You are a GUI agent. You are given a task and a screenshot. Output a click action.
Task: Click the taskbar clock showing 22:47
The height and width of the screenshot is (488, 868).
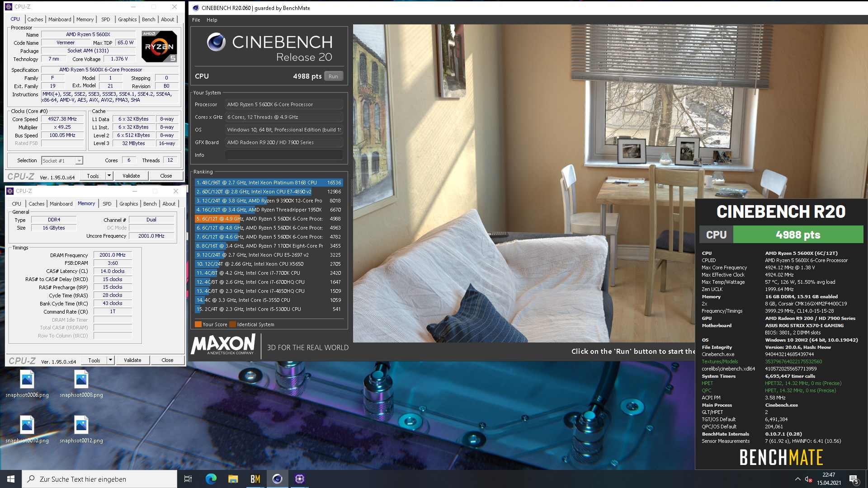[829, 479]
